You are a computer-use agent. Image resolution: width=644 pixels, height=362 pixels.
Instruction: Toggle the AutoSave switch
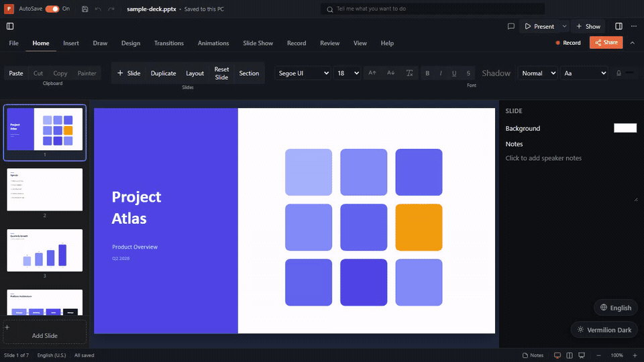[52, 9]
